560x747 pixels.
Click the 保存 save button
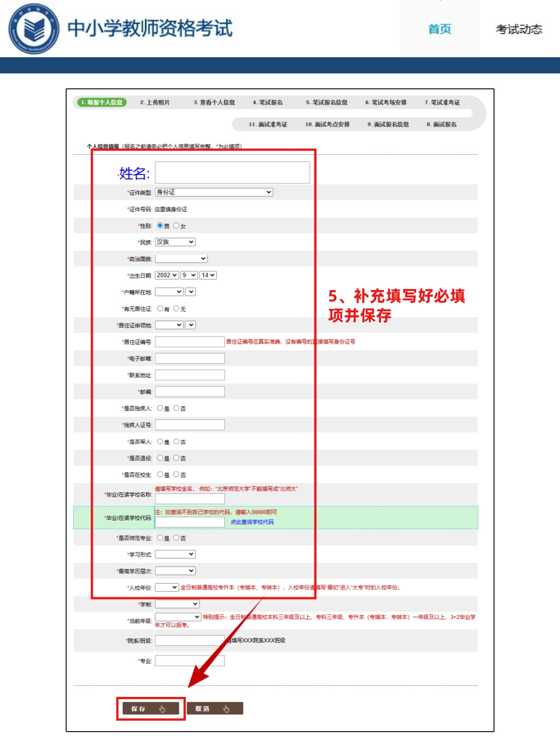point(151,709)
